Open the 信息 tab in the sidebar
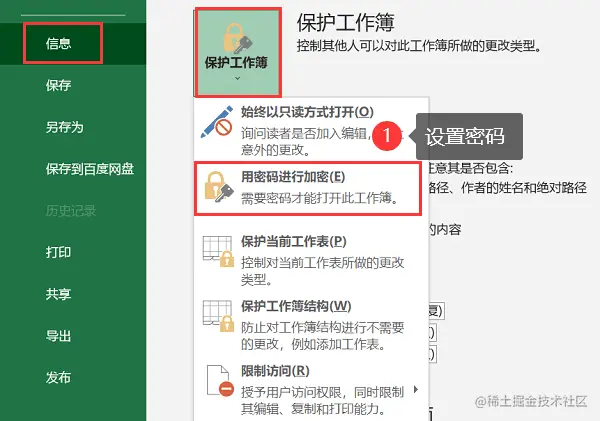 59,43
